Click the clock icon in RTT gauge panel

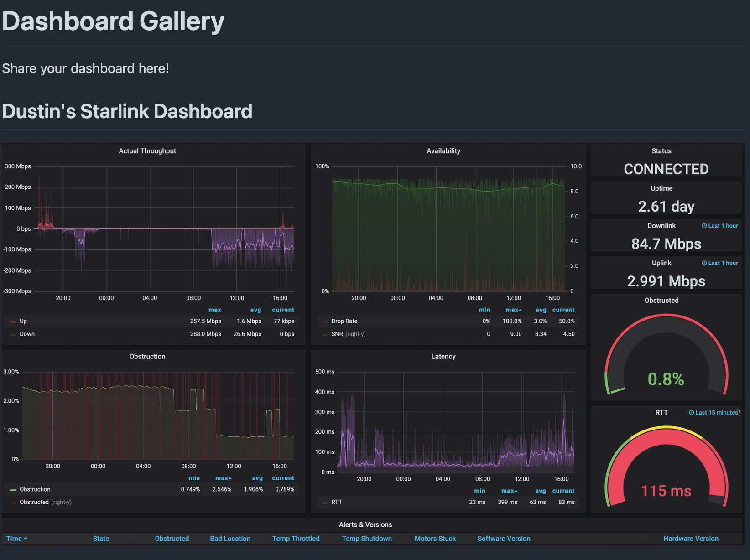pos(691,413)
